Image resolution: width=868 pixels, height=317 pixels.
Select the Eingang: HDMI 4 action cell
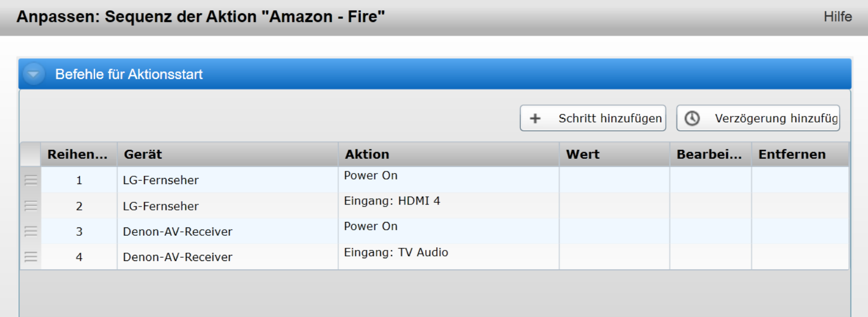(x=392, y=201)
